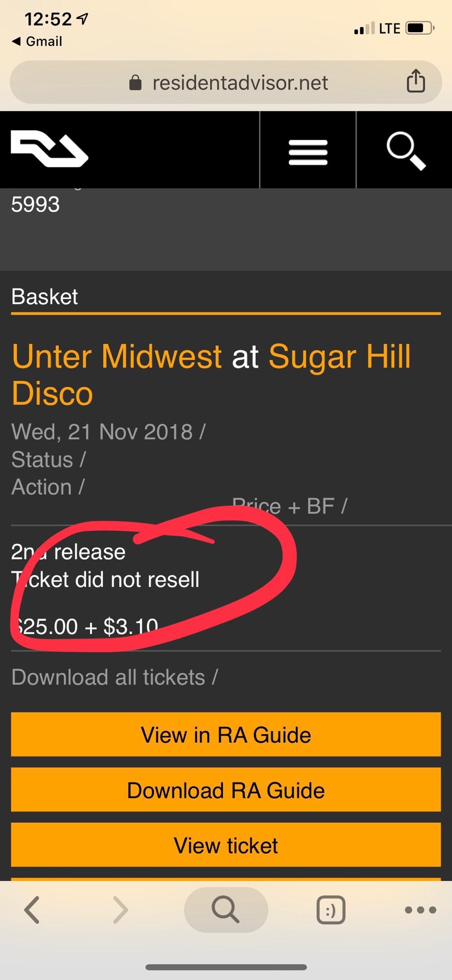Return to Gmail via back link
This screenshot has width=452, height=980.
tap(37, 41)
